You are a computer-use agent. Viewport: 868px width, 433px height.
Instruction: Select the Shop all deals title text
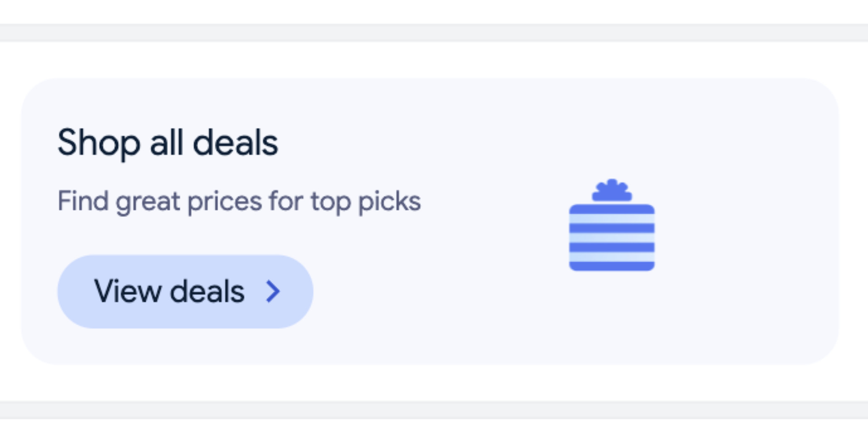[x=168, y=143]
